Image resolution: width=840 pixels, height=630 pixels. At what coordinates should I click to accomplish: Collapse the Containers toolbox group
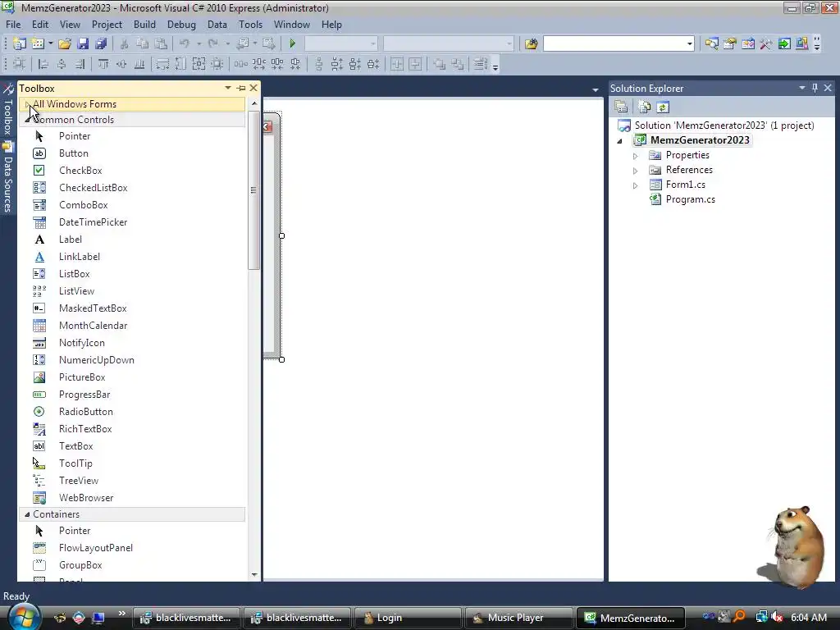click(27, 514)
